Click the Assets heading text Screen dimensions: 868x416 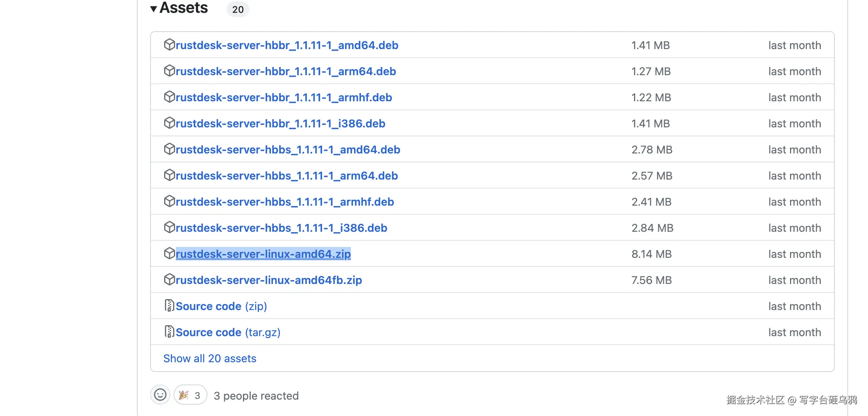tap(184, 8)
